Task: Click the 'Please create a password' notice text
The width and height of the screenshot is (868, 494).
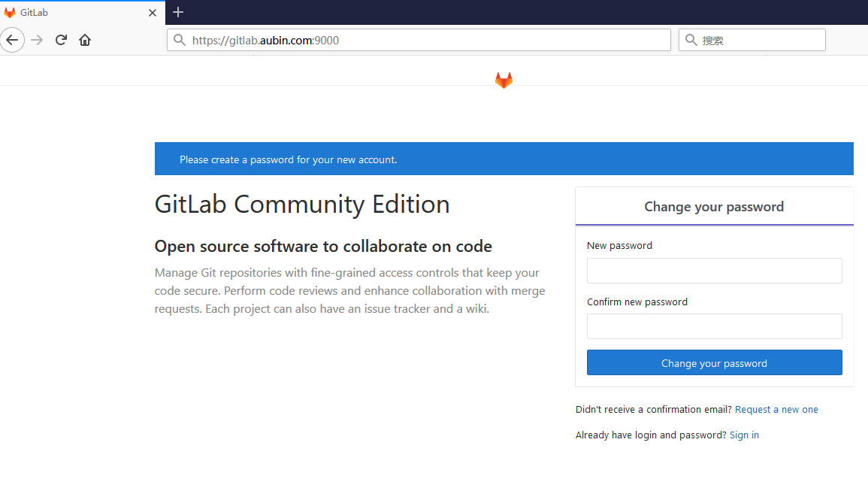Action: click(289, 159)
